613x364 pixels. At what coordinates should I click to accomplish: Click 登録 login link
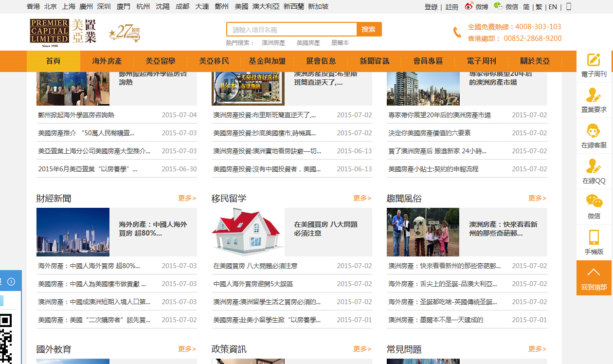(x=431, y=7)
